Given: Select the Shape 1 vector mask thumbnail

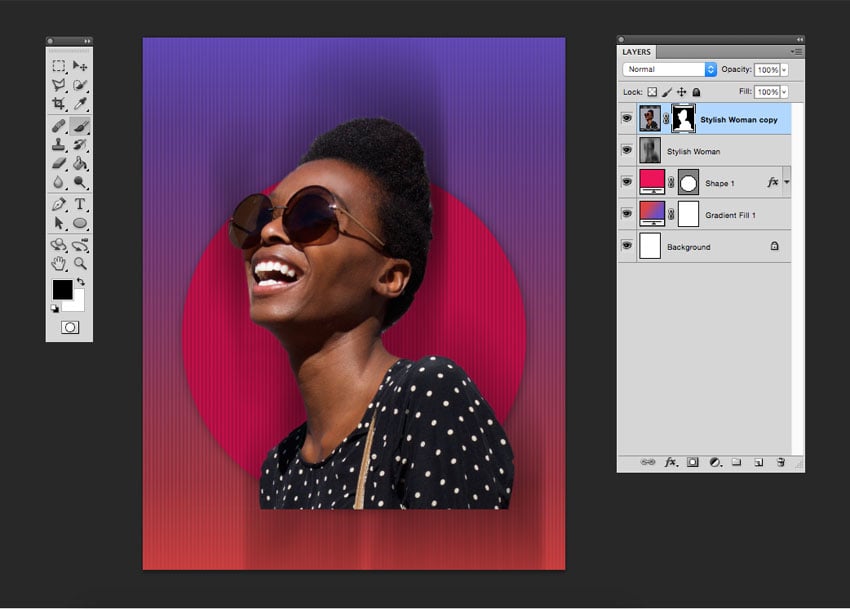Looking at the screenshot, I should pos(688,183).
